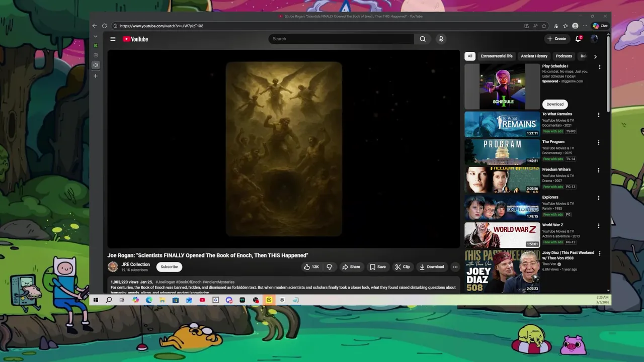Select the Podcasts chip

point(564,56)
